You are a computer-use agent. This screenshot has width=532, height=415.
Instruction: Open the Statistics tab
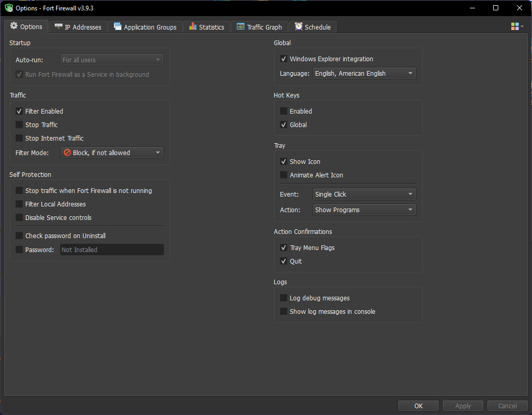(x=206, y=27)
